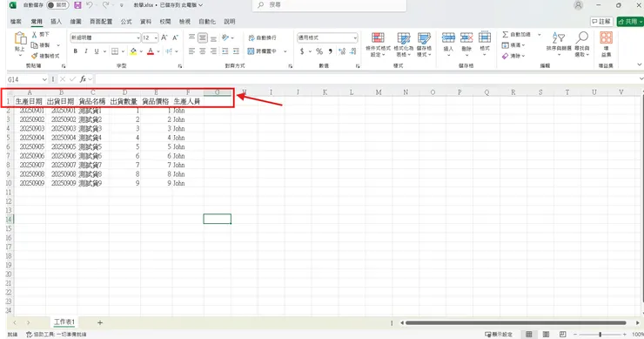Expand the Name Box G14 dropdown

[44, 79]
